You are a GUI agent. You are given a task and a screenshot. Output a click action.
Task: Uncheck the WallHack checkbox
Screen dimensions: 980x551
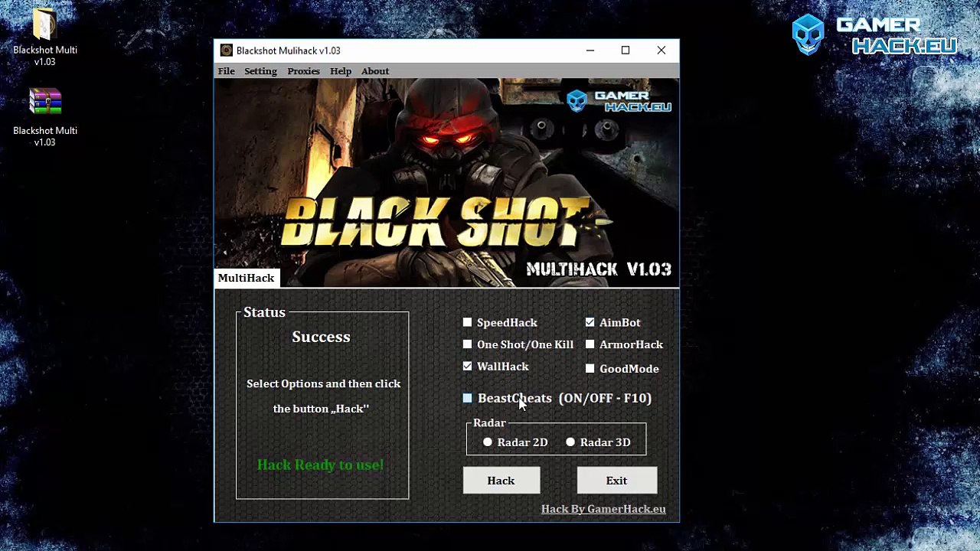(x=467, y=367)
